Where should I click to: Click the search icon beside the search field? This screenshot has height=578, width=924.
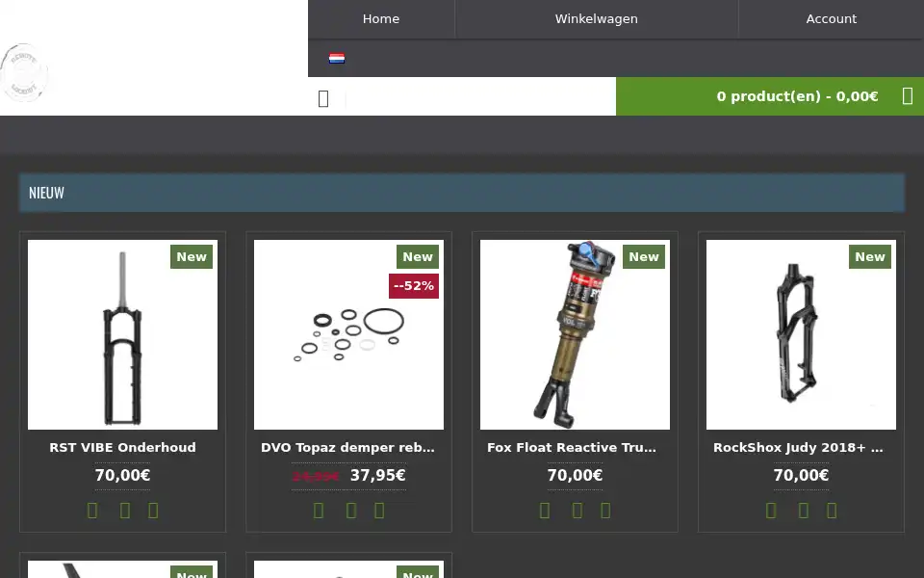323,98
